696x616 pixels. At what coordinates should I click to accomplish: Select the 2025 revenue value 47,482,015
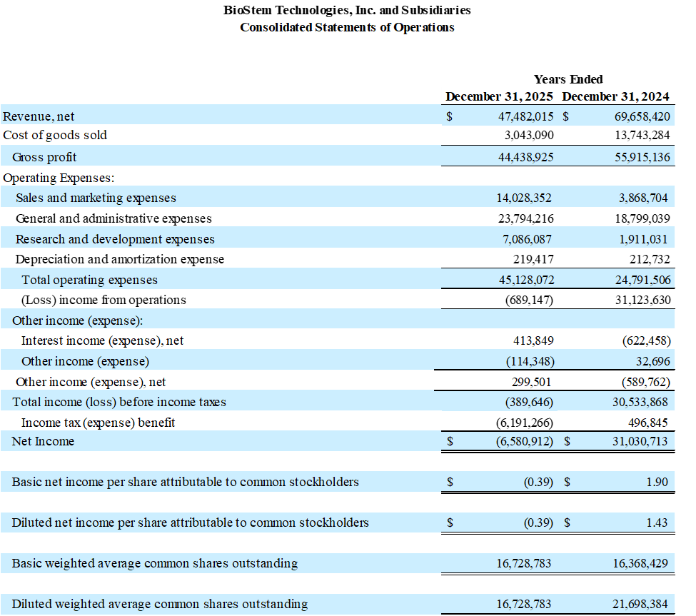[525, 116]
